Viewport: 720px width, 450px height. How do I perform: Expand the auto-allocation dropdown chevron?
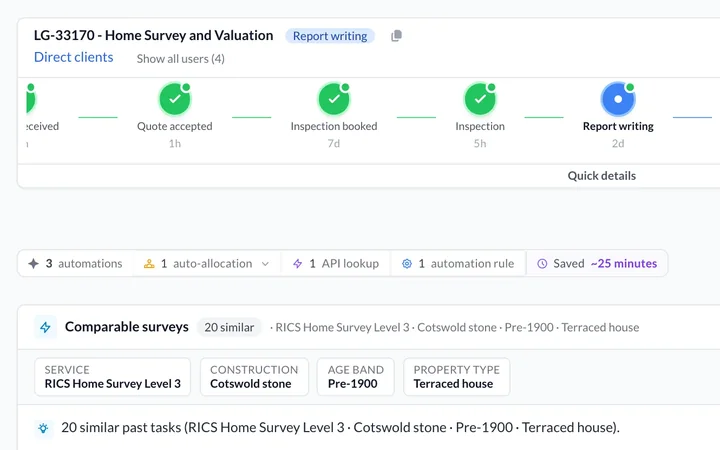pos(265,264)
